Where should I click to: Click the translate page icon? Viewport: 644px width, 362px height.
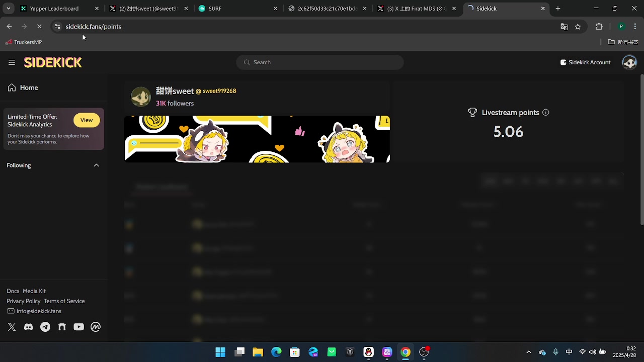[x=564, y=27]
